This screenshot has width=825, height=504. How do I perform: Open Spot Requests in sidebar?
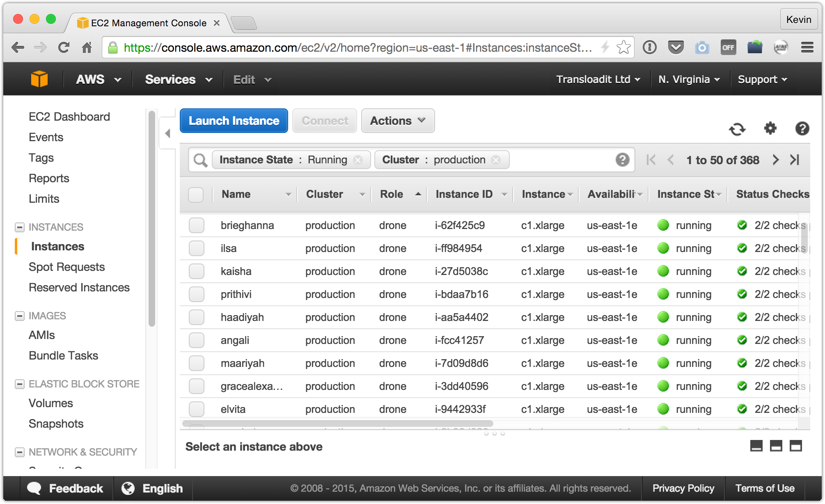click(x=66, y=267)
